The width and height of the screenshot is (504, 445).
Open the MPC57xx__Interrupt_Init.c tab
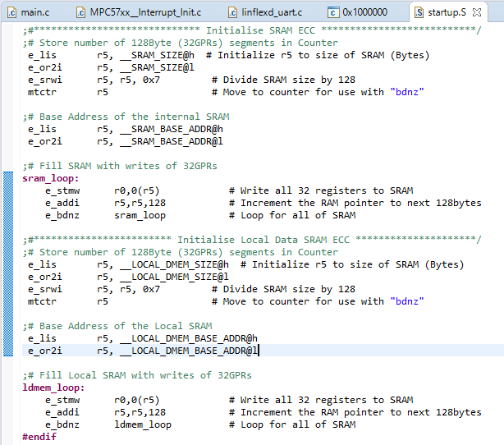coord(139,12)
